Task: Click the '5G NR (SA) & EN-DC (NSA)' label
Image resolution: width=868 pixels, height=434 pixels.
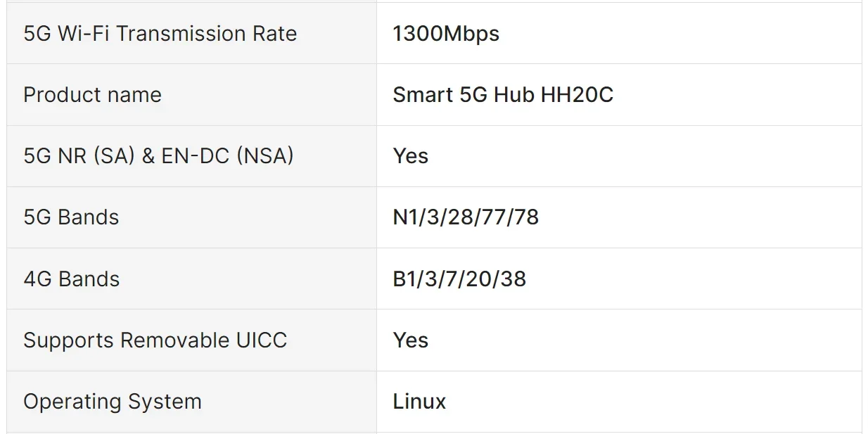Action: [x=158, y=156]
